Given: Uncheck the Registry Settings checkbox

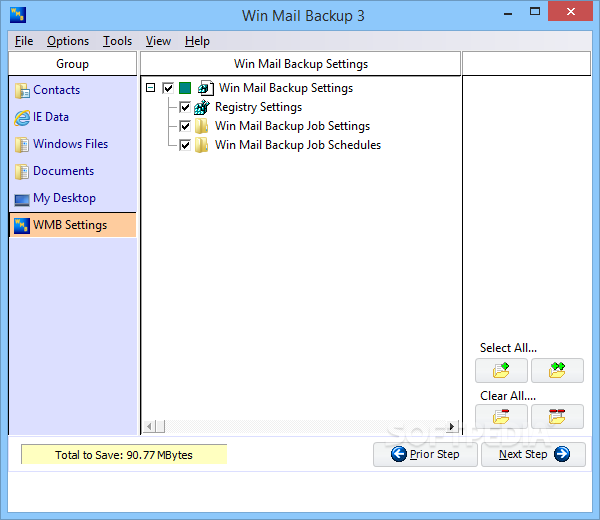Looking at the screenshot, I should 185,107.
